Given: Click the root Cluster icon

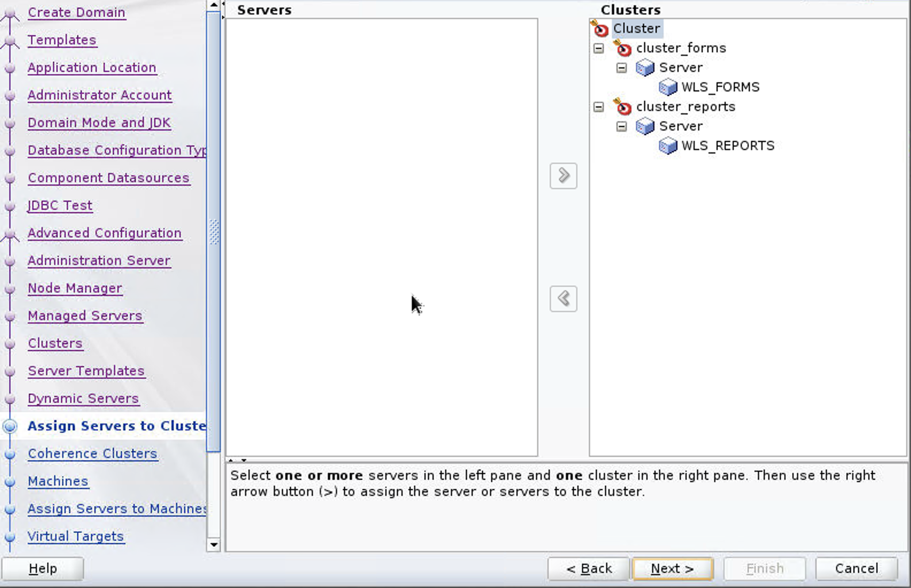Looking at the screenshot, I should point(599,28).
